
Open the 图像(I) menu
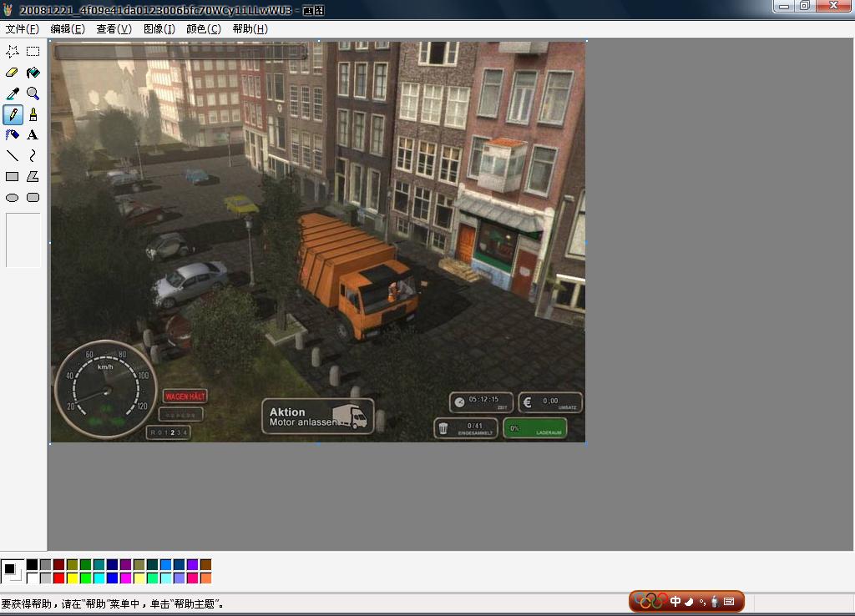click(x=159, y=28)
